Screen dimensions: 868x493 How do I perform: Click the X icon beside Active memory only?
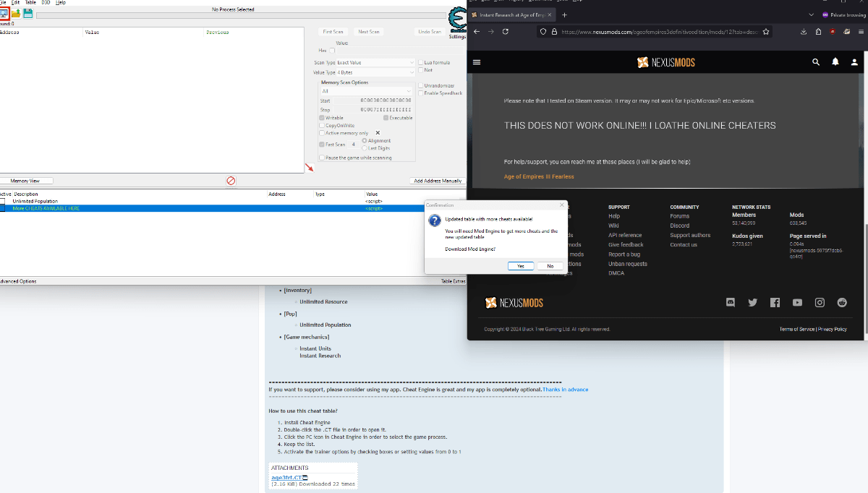click(378, 133)
